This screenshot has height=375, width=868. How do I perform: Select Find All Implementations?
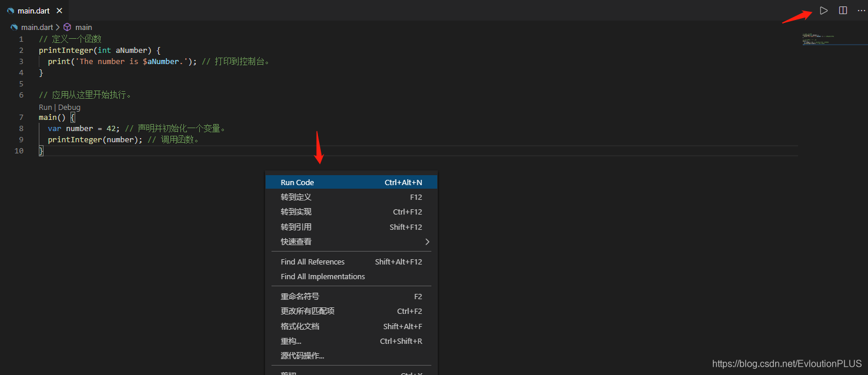(x=323, y=276)
